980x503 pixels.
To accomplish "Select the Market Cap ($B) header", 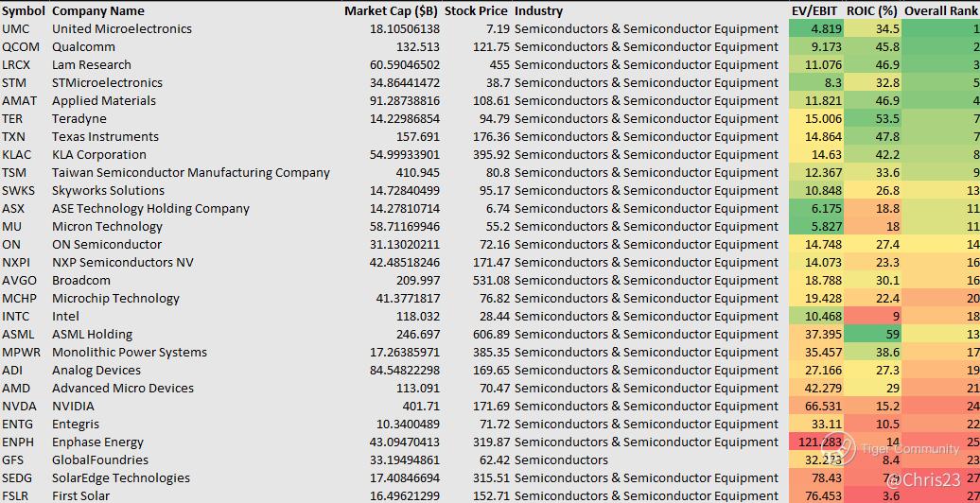I will tap(392, 11).
